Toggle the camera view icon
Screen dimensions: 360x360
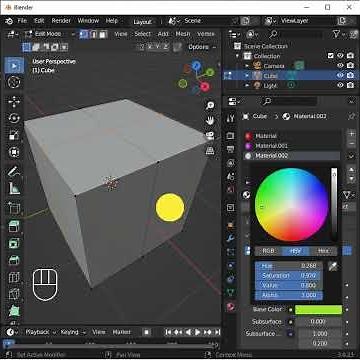(210, 136)
